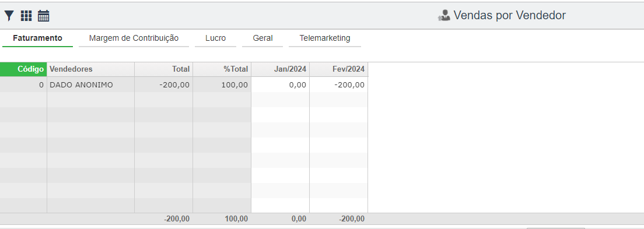Sort by the Total column header
Screen dimensions: 644x229
(x=163, y=69)
